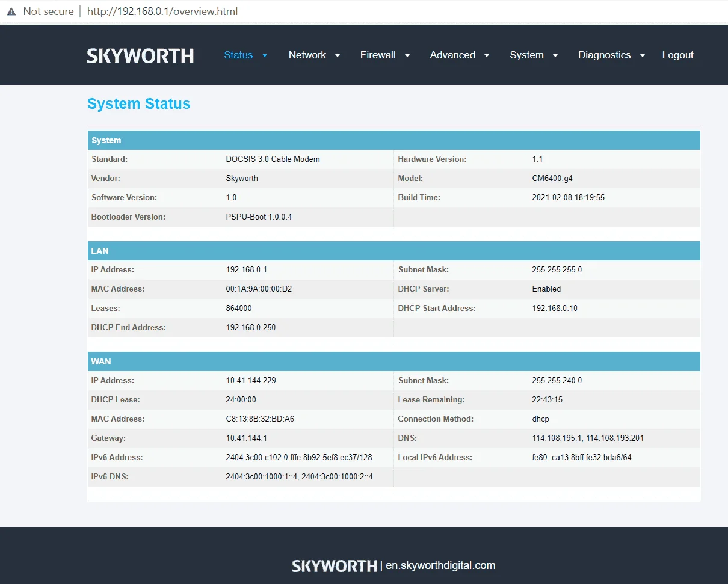The width and height of the screenshot is (728, 584).
Task: Select the build time 2021-02-08 18:19:55
Action: 569,198
